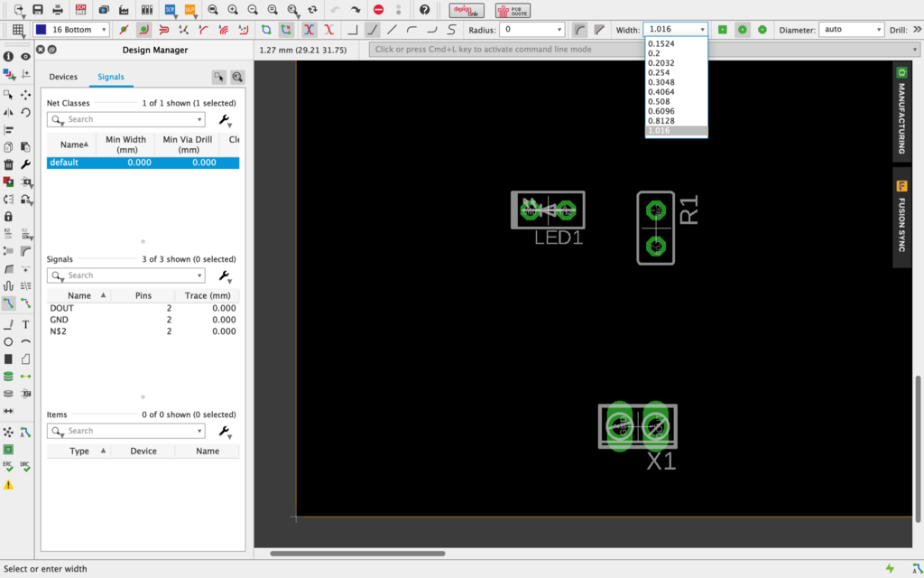Viewport: 924px width, 578px height.
Task: Switch to the Devices tab
Action: click(x=63, y=77)
